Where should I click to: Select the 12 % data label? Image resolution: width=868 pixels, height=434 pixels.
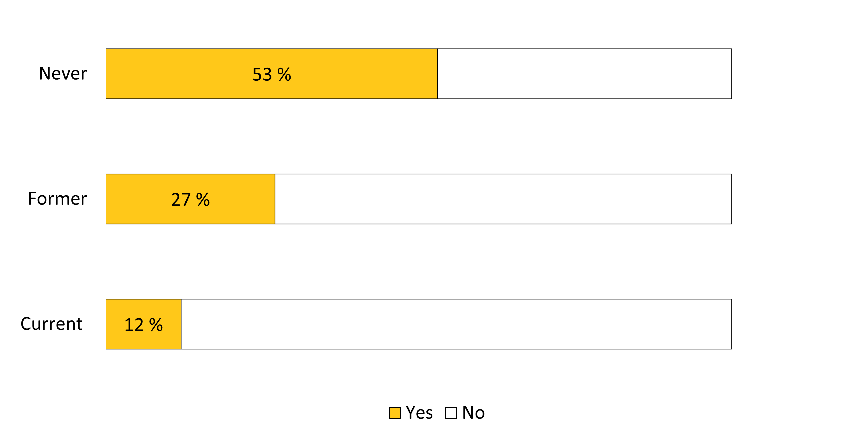(x=144, y=325)
